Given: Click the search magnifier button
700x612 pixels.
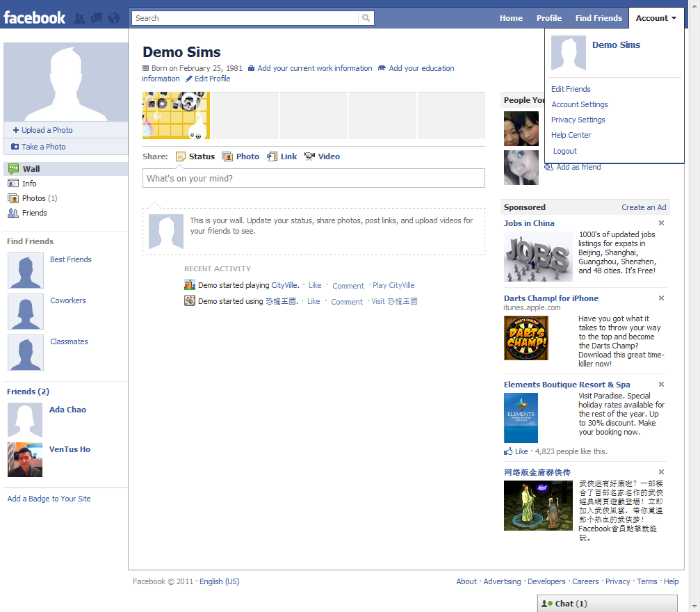Looking at the screenshot, I should (366, 18).
